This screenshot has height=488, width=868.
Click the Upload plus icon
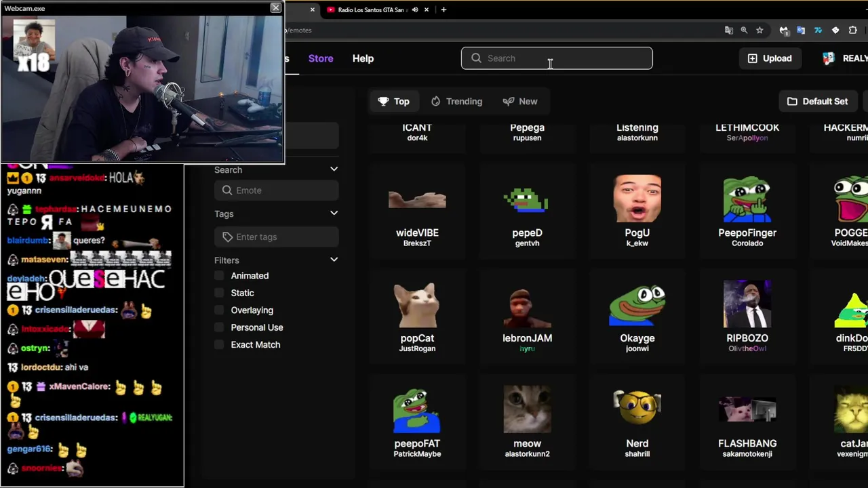pos(752,58)
